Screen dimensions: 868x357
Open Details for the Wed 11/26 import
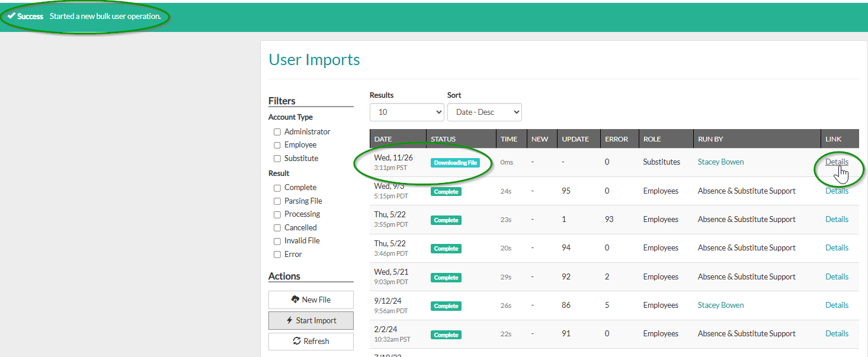[x=837, y=162]
